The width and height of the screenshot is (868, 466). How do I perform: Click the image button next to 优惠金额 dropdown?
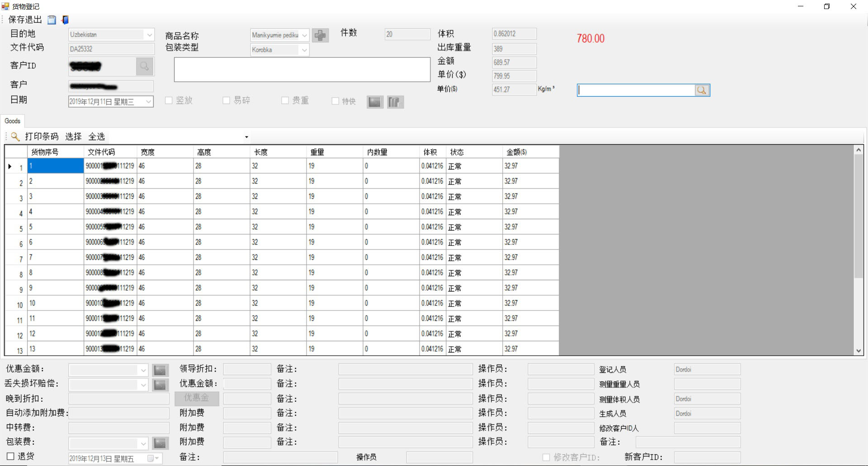160,370
